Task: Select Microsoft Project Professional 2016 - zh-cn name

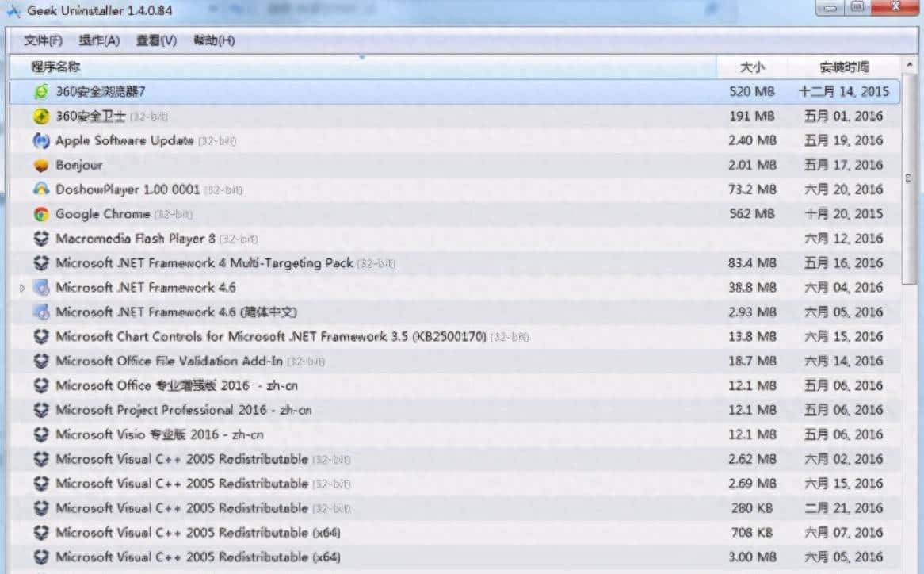Action: (183, 410)
